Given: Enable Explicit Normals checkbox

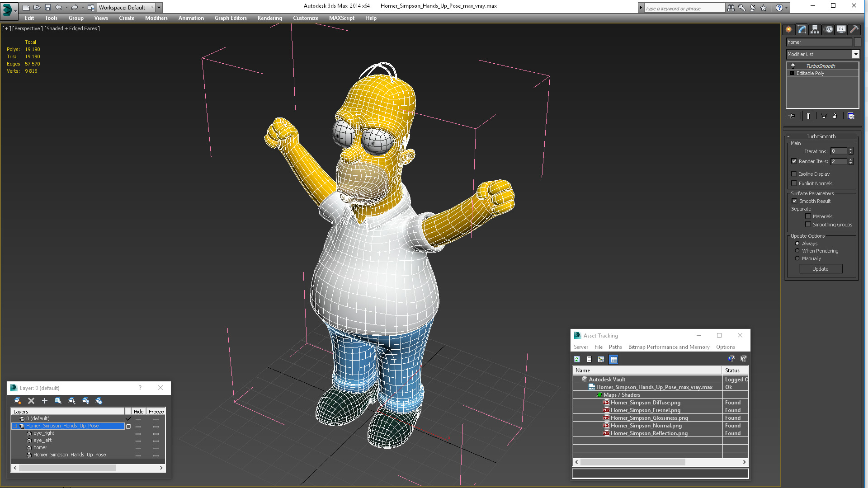Looking at the screenshot, I should (794, 183).
